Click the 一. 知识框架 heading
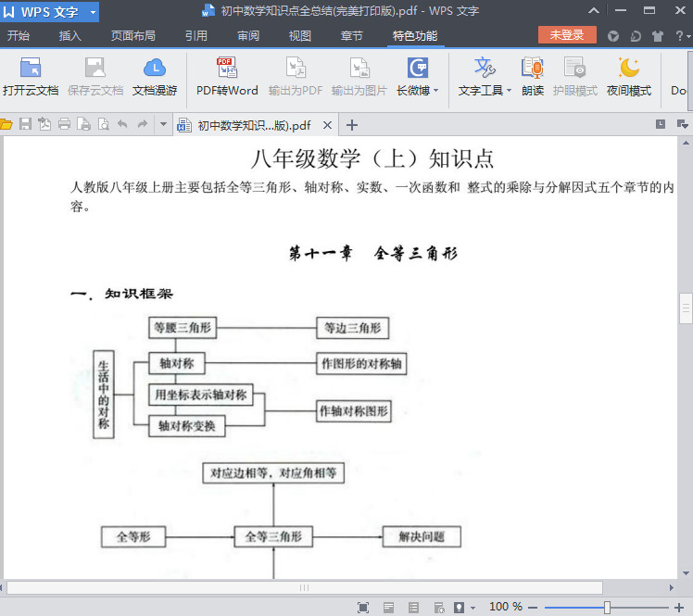 coord(121,294)
